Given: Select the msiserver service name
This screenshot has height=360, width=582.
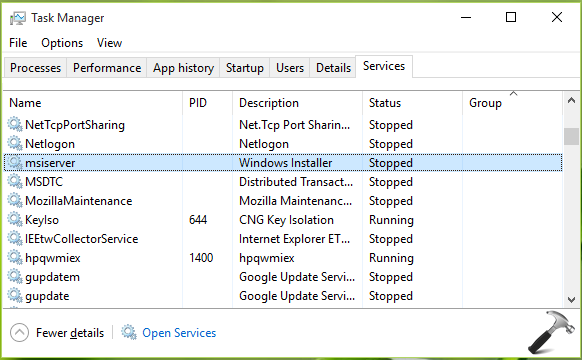Looking at the screenshot, I should coord(50,163).
